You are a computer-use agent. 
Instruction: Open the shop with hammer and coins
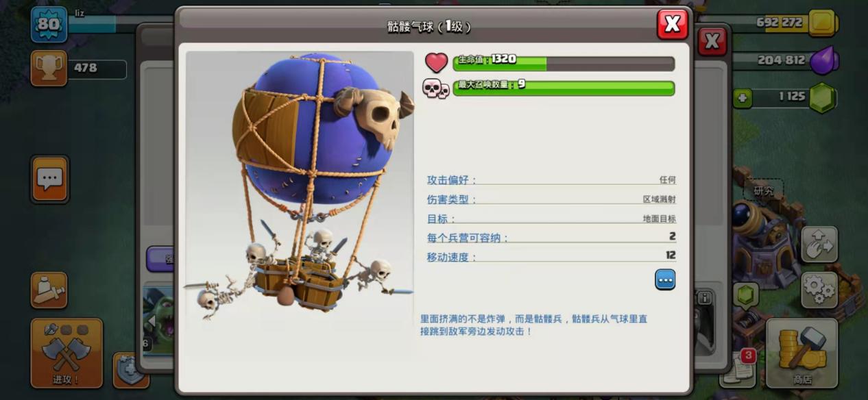pos(801,353)
